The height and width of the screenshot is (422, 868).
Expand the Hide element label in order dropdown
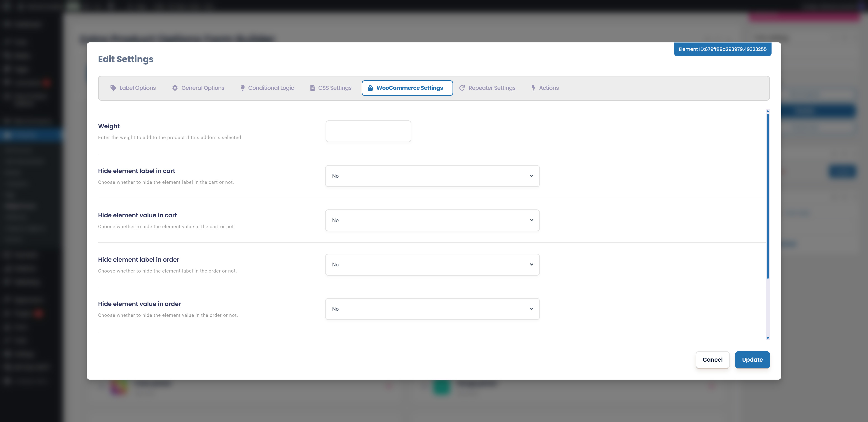pyautogui.click(x=432, y=264)
